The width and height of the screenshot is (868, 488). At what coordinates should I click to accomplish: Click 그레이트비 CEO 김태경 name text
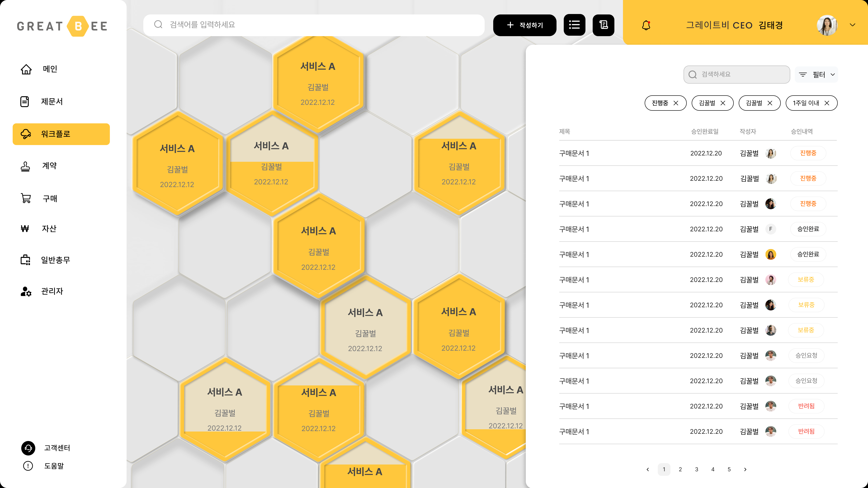pos(735,25)
